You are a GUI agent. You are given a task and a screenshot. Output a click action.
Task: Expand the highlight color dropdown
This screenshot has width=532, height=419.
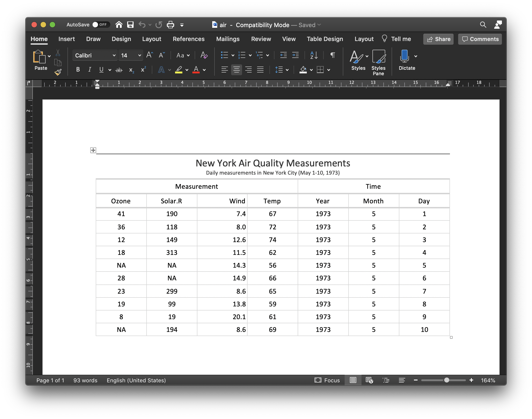[187, 70]
